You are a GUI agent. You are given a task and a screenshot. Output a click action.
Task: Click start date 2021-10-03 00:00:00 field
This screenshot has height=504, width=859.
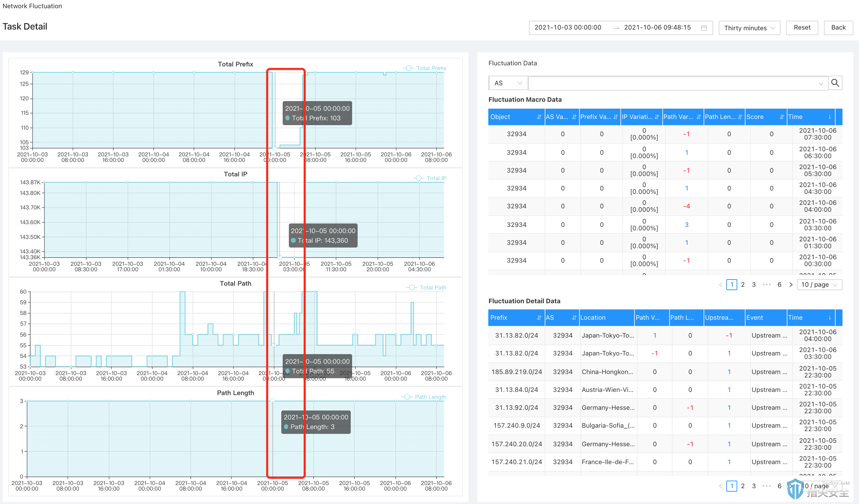pyautogui.click(x=568, y=28)
